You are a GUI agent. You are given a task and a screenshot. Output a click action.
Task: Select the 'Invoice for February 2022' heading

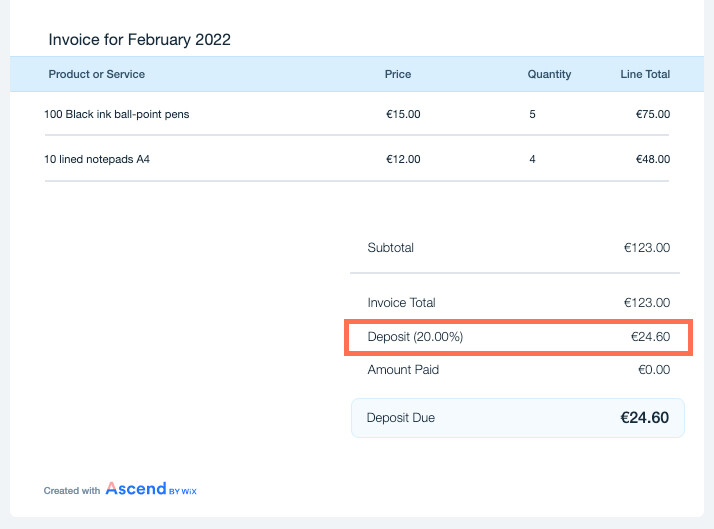[x=139, y=40]
